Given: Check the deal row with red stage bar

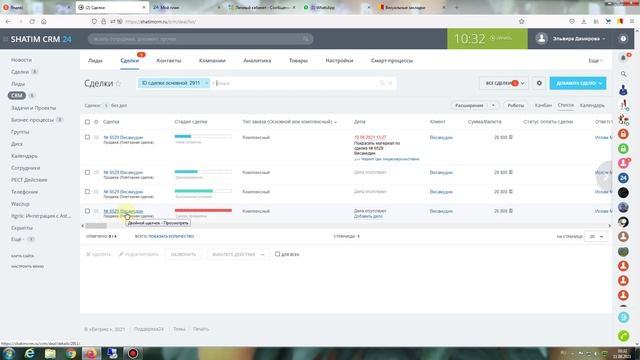Looking at the screenshot, I should [x=87, y=211].
